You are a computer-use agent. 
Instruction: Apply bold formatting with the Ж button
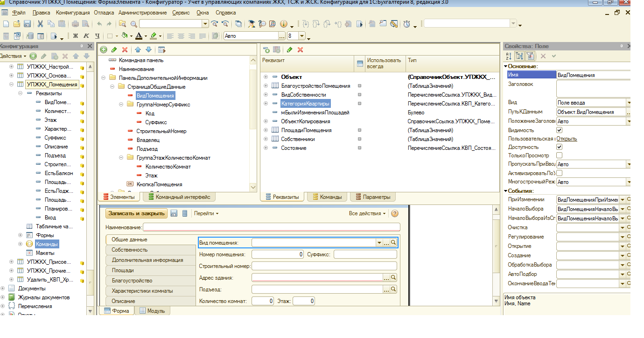click(x=76, y=36)
